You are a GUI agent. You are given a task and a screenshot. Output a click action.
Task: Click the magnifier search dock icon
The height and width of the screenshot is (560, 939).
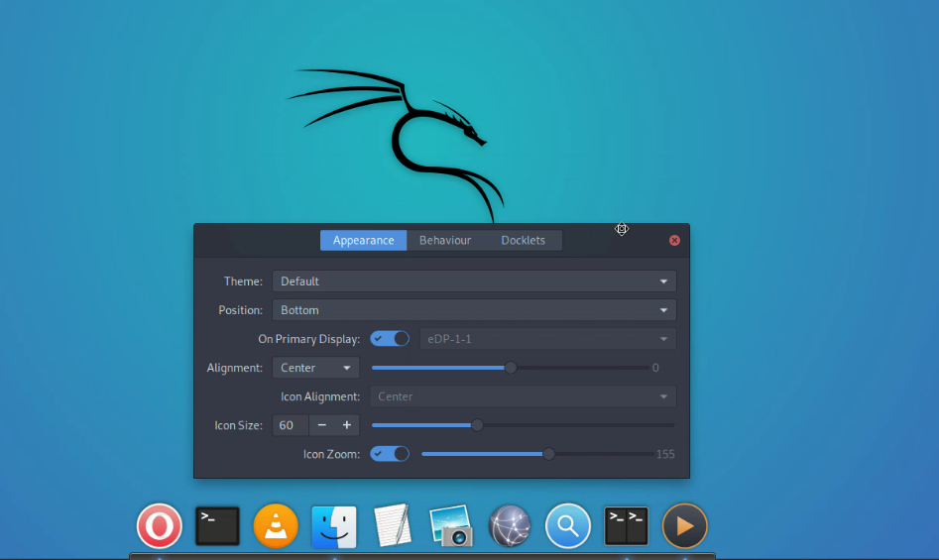[x=568, y=526]
